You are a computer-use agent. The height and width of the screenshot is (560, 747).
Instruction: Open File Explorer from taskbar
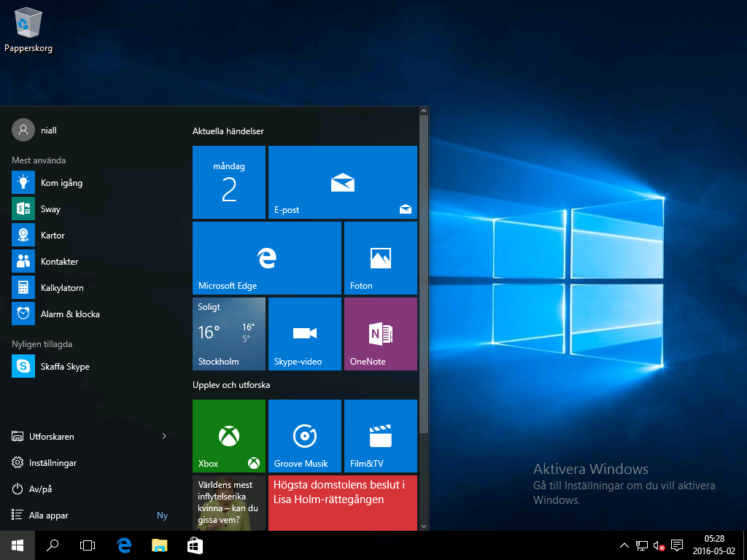pos(160,545)
